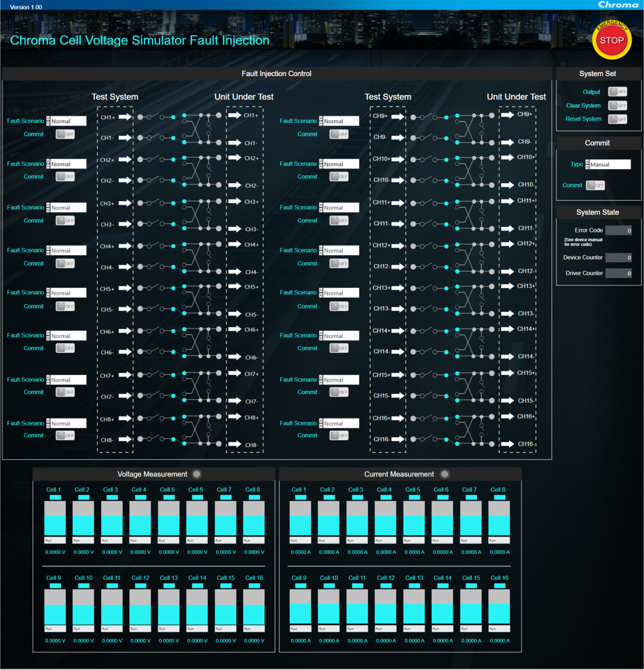The height and width of the screenshot is (670, 644).
Task: Click the CH12- Test System input arrow
Action: [398, 267]
